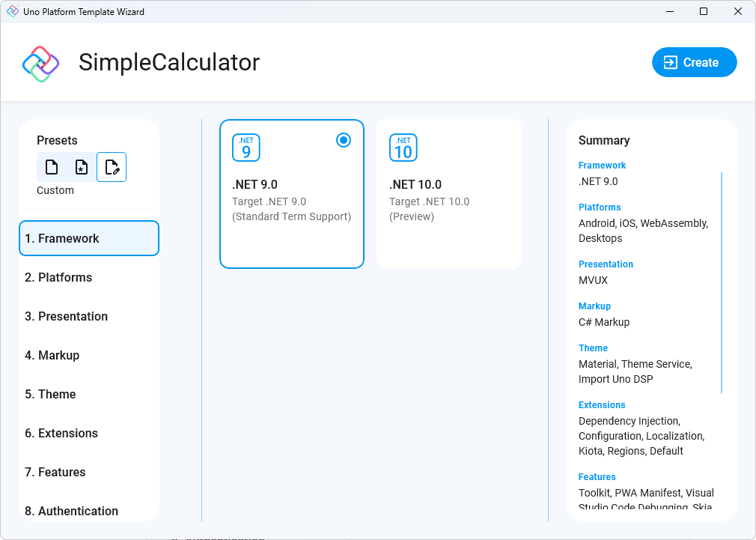The image size is (756, 540).
Task: Switch to the Platforms step
Action: pyautogui.click(x=89, y=277)
